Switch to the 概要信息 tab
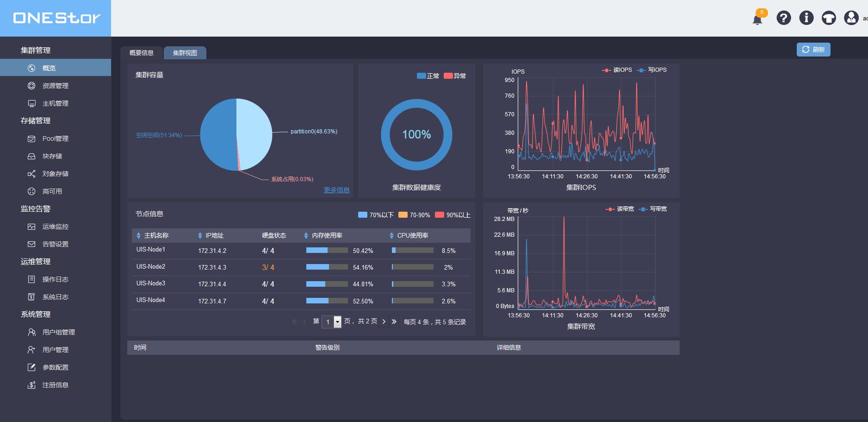868x422 pixels. click(x=142, y=53)
